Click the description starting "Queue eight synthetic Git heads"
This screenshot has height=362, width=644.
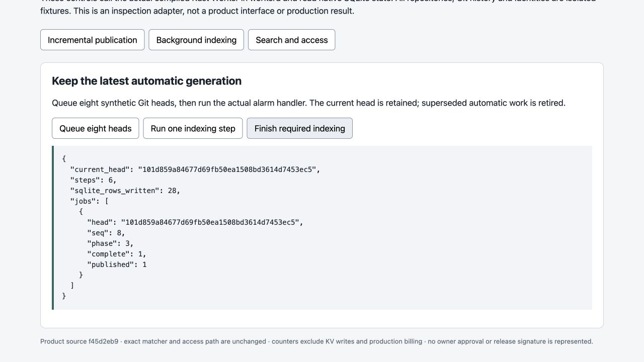point(308,103)
